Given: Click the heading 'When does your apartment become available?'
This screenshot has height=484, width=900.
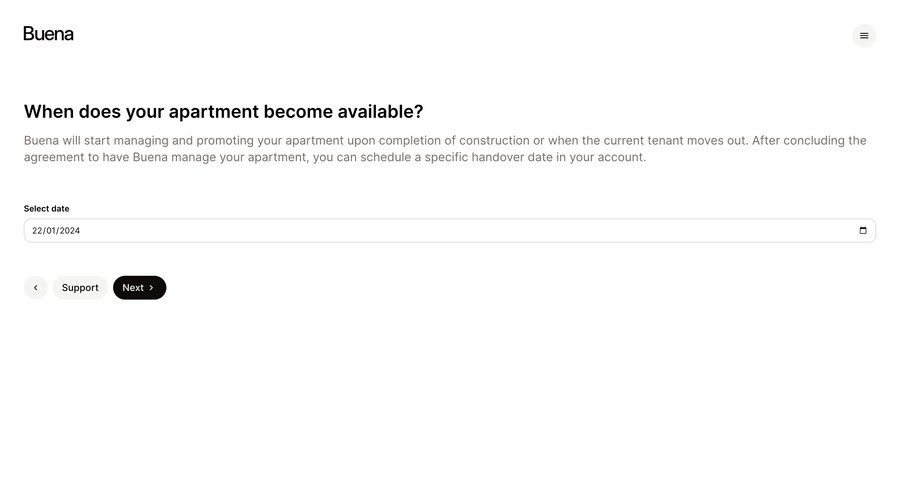Looking at the screenshot, I should pyautogui.click(x=223, y=111).
